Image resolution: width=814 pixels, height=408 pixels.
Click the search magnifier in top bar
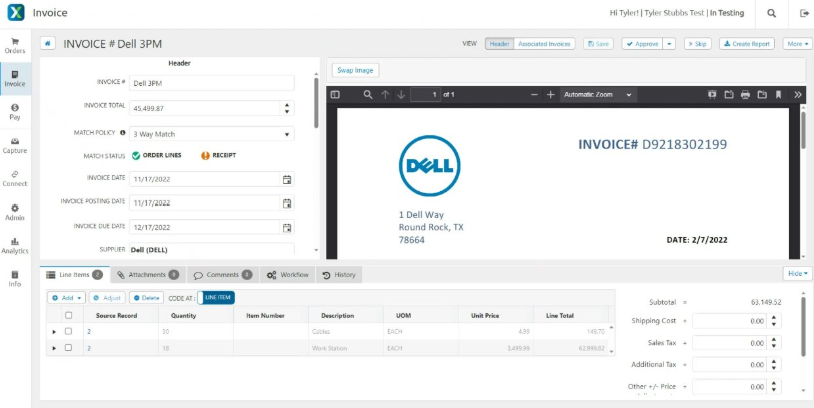pyautogui.click(x=771, y=13)
